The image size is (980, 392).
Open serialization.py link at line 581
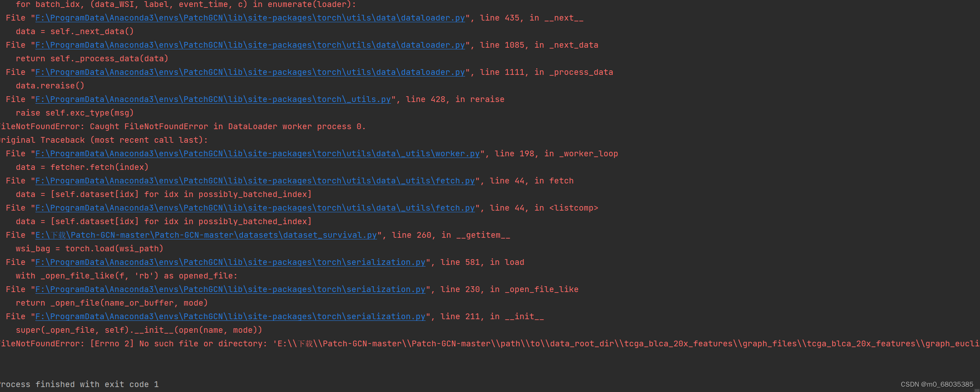point(230,262)
